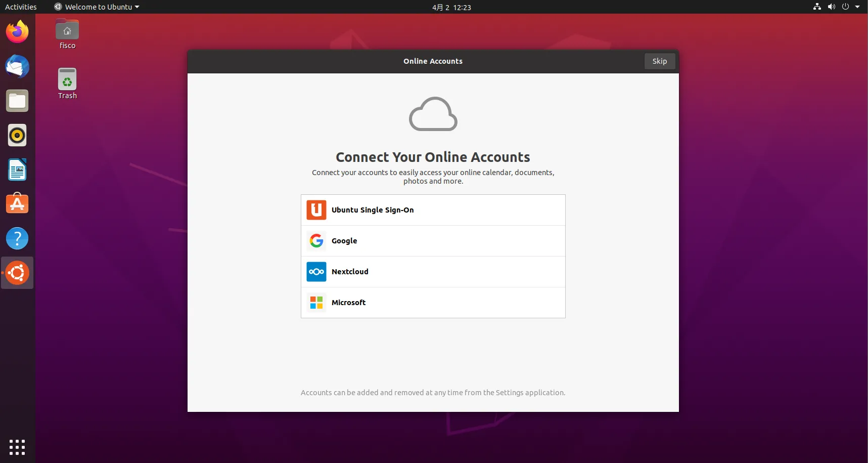This screenshot has width=868, height=463.
Task: Click the Google logo icon
Action: pyautogui.click(x=316, y=241)
